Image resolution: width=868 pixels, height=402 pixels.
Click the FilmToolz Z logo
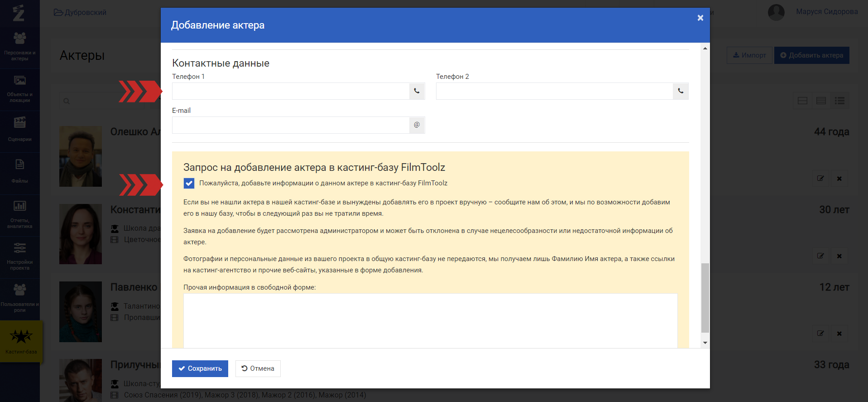(x=19, y=13)
